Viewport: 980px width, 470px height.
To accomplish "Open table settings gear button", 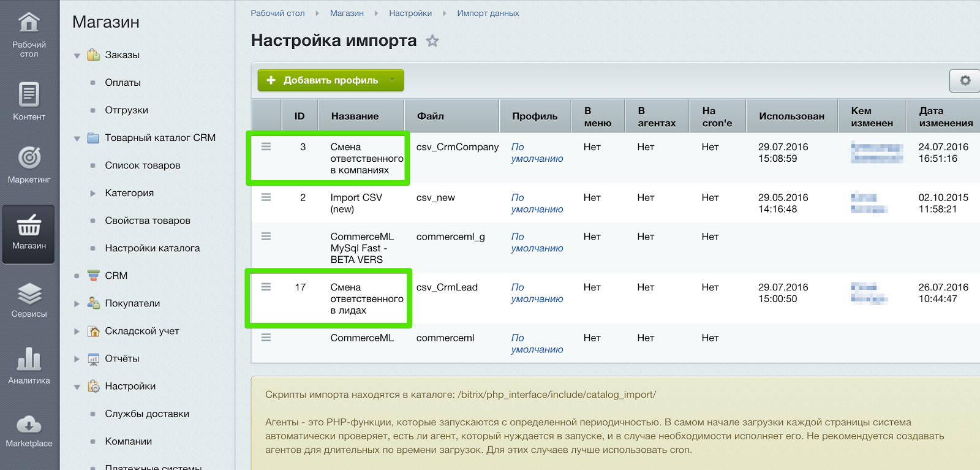I will [965, 80].
